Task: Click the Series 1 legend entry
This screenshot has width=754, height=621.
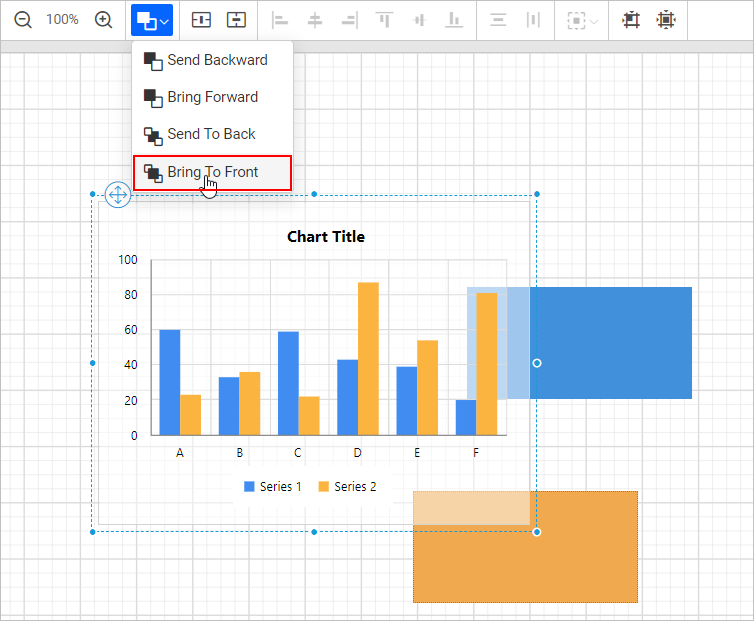Action: tap(273, 487)
